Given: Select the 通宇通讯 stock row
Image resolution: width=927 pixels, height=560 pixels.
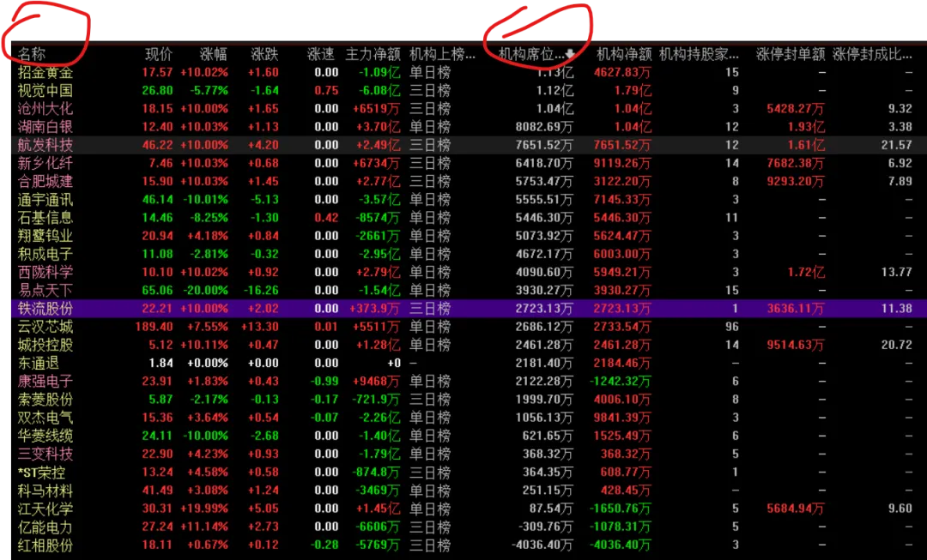Looking at the screenshot, I should click(x=469, y=200).
